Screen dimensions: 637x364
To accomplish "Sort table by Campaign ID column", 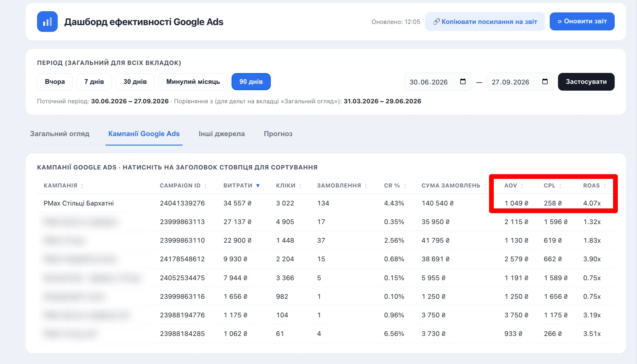I will pyautogui.click(x=183, y=185).
